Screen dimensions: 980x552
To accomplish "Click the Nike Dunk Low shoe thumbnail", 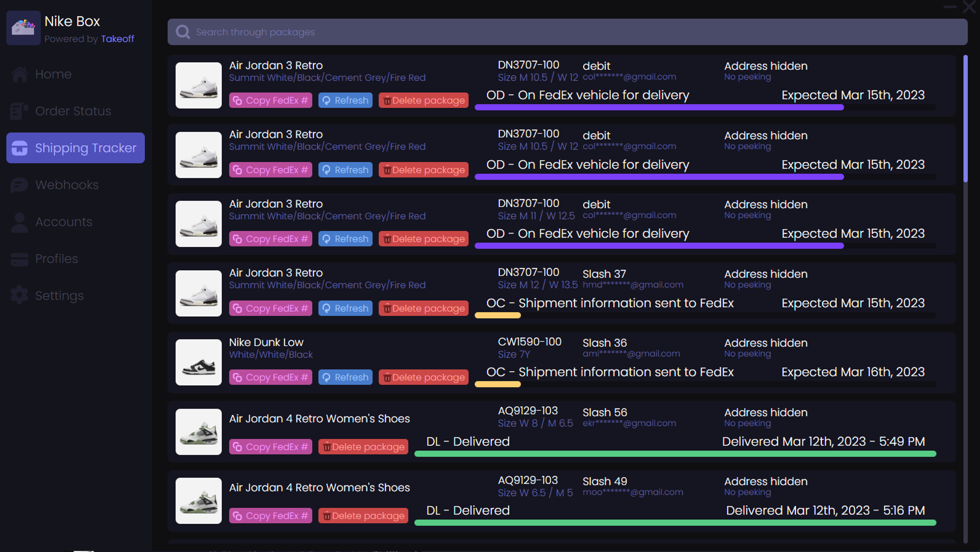I will click(x=199, y=362).
